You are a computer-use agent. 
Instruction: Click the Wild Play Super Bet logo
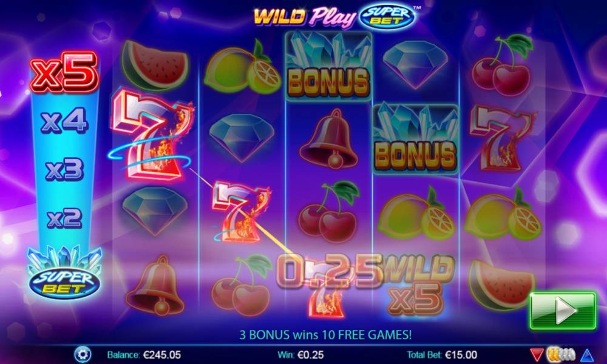click(335, 16)
